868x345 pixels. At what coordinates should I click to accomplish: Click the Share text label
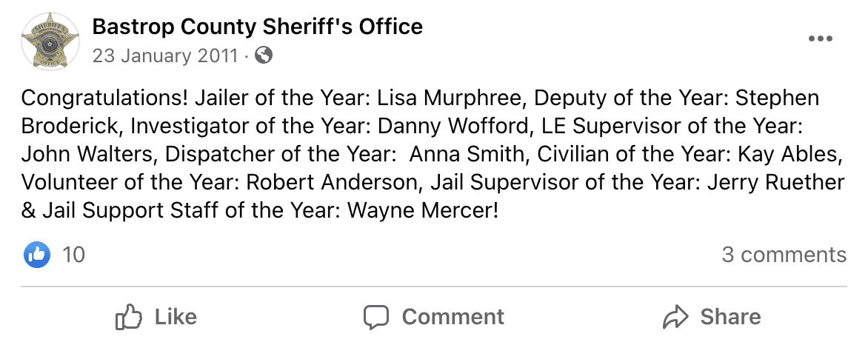tap(730, 317)
